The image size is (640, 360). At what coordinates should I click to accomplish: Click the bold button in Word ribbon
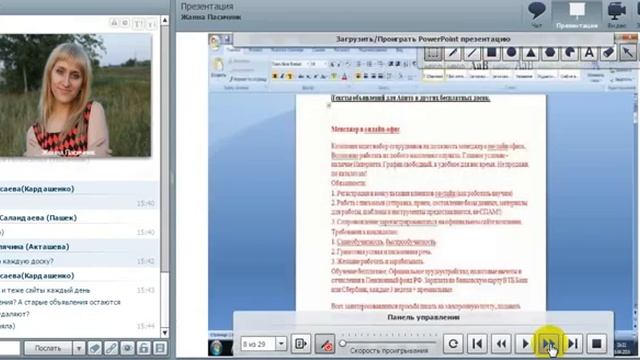pos(275,76)
